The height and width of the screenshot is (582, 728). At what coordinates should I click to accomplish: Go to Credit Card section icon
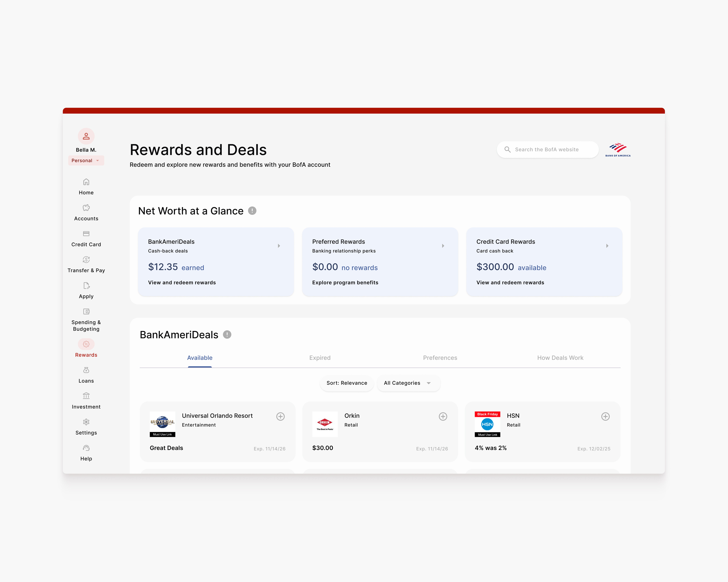(x=86, y=234)
